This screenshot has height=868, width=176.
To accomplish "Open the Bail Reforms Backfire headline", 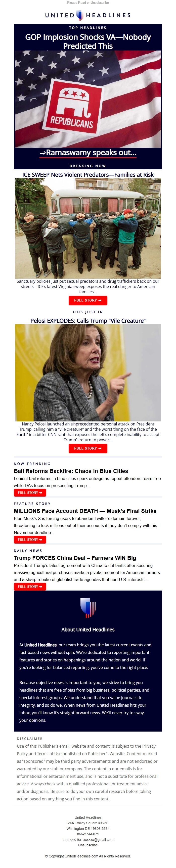I will click(x=71, y=471).
